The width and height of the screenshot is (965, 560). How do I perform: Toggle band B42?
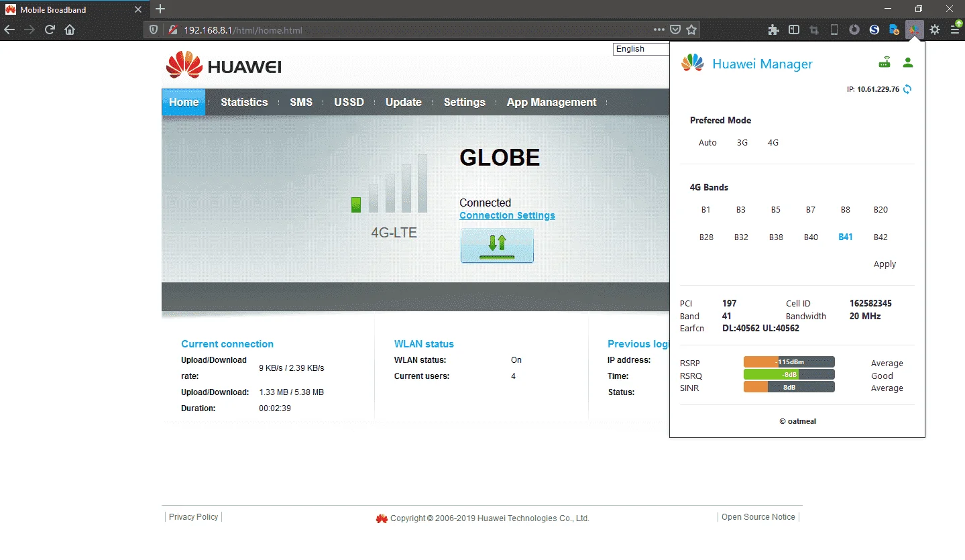881,237
